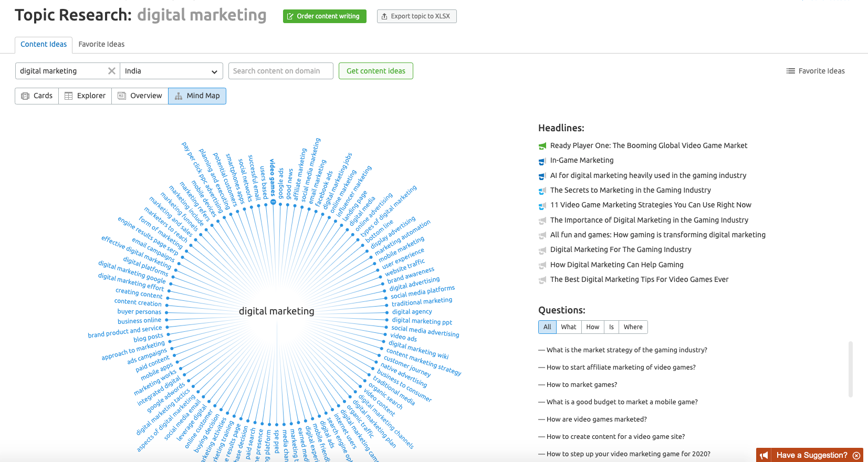Viewport: 868px width, 462px height.
Task: Click question about market strategy of gaming industry
Action: (x=627, y=350)
